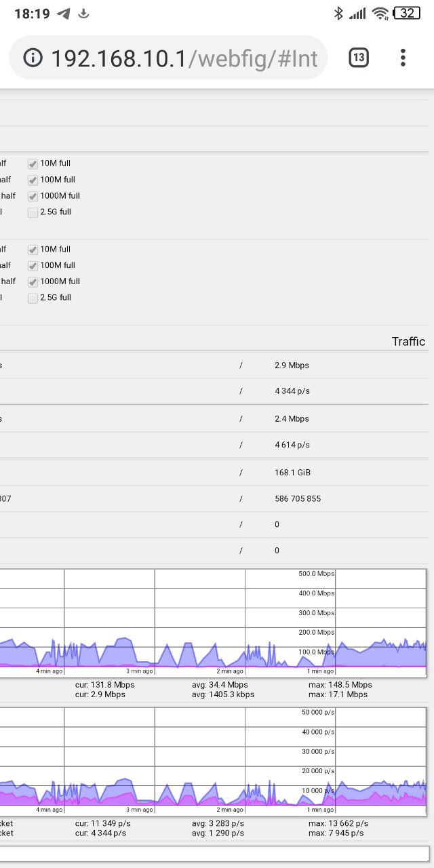Toggle the second group's 100M full checkbox

pyautogui.click(x=33, y=266)
